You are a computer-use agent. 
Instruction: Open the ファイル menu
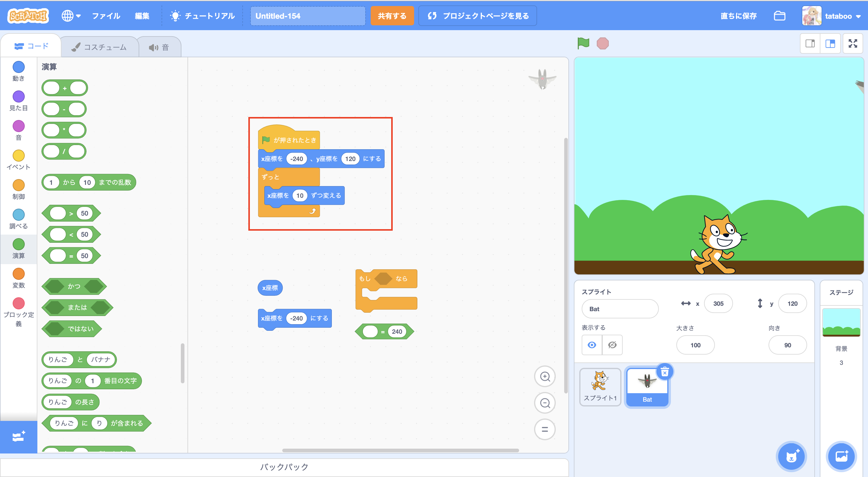click(x=106, y=16)
